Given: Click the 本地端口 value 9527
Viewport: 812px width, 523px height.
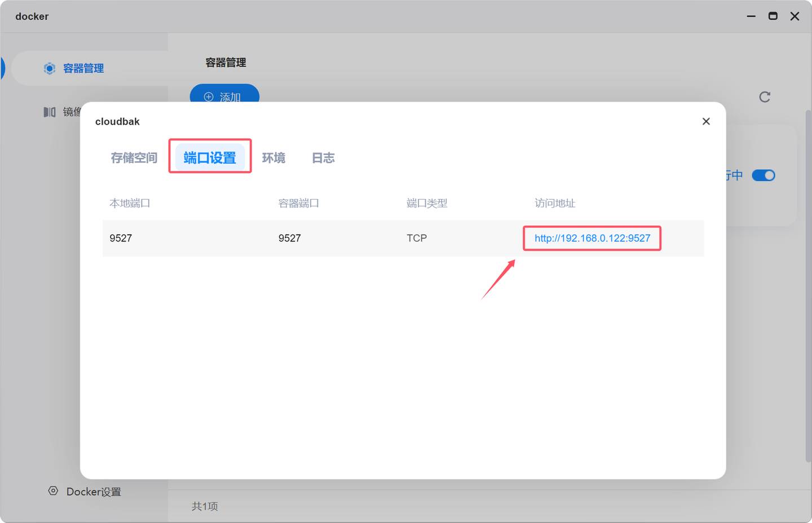Looking at the screenshot, I should pyautogui.click(x=121, y=238).
